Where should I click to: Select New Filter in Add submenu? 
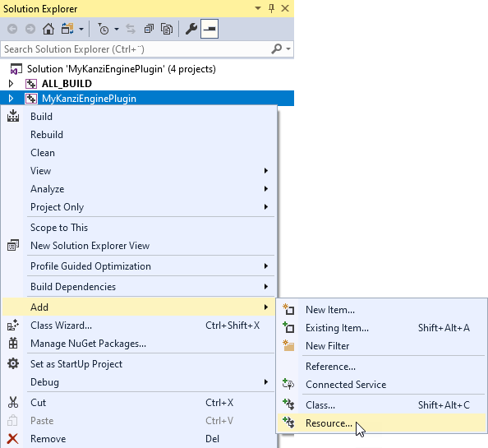click(x=382, y=345)
